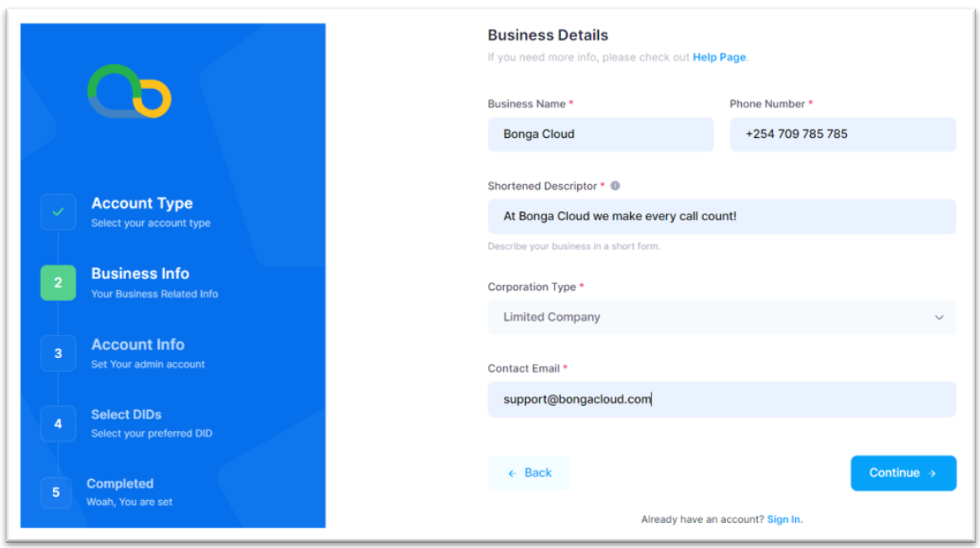
Task: Click the 'Select your preferred DID' subtitle
Action: (x=151, y=434)
